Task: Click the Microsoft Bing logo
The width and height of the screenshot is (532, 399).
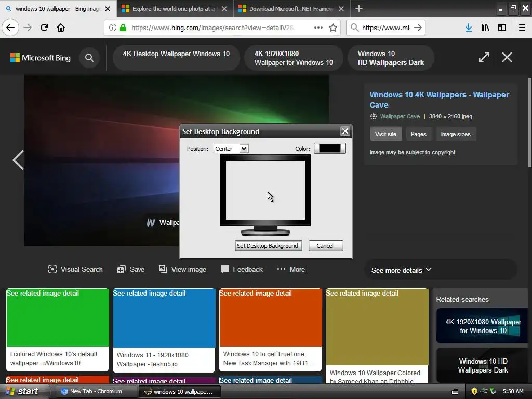Action: tap(41, 58)
